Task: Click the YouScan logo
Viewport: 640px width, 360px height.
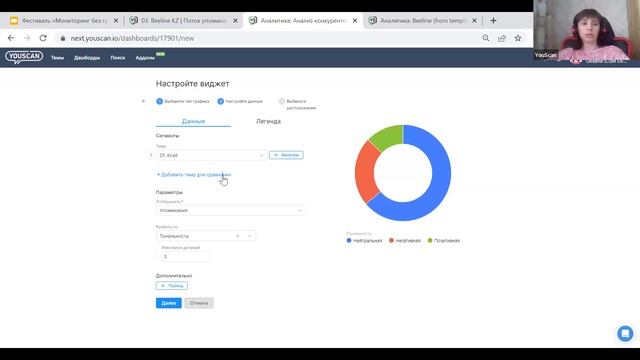Action: point(24,57)
